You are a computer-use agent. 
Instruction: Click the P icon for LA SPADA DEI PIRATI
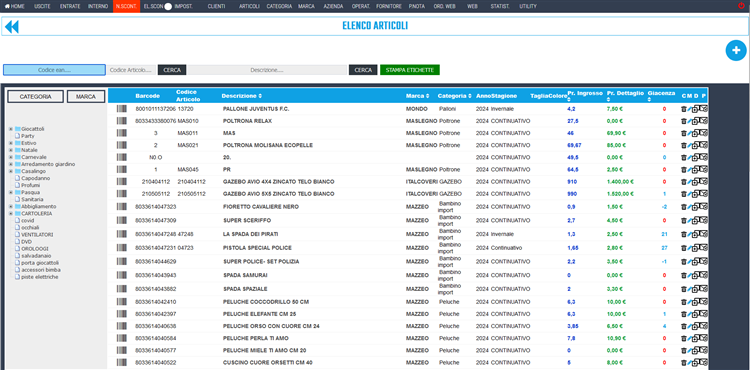pyautogui.click(x=704, y=234)
